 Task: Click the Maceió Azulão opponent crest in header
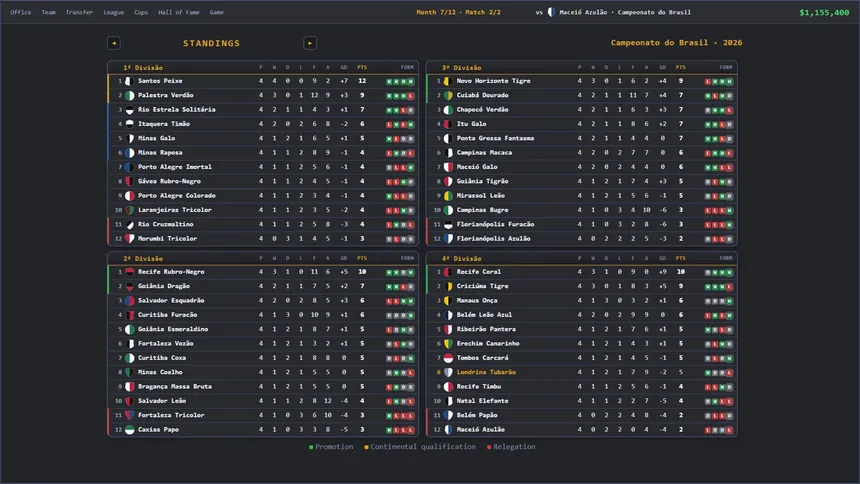[x=551, y=12]
